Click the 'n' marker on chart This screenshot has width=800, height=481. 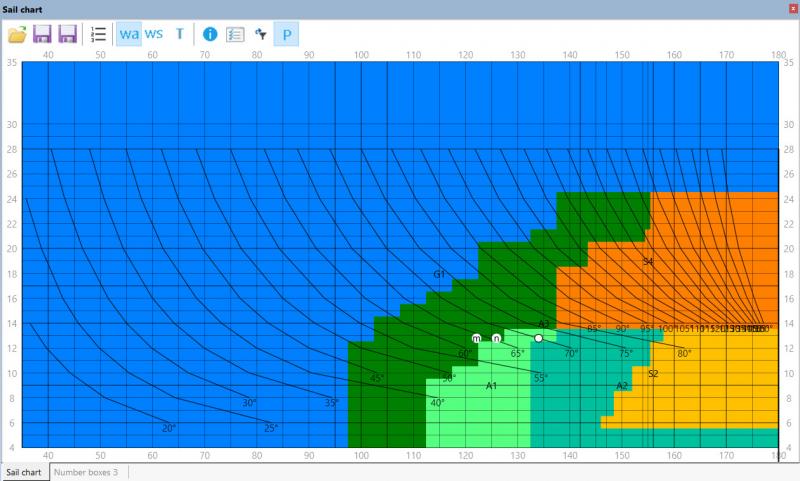point(496,339)
